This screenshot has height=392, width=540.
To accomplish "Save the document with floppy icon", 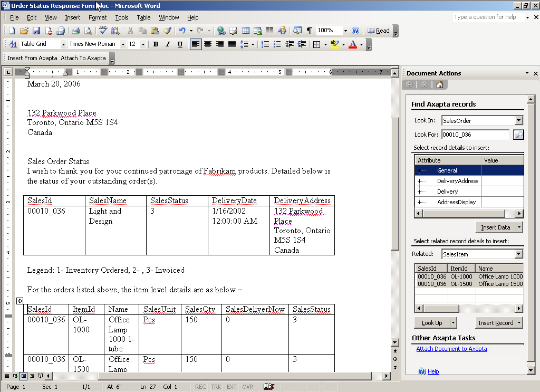I will pyautogui.click(x=36, y=31).
